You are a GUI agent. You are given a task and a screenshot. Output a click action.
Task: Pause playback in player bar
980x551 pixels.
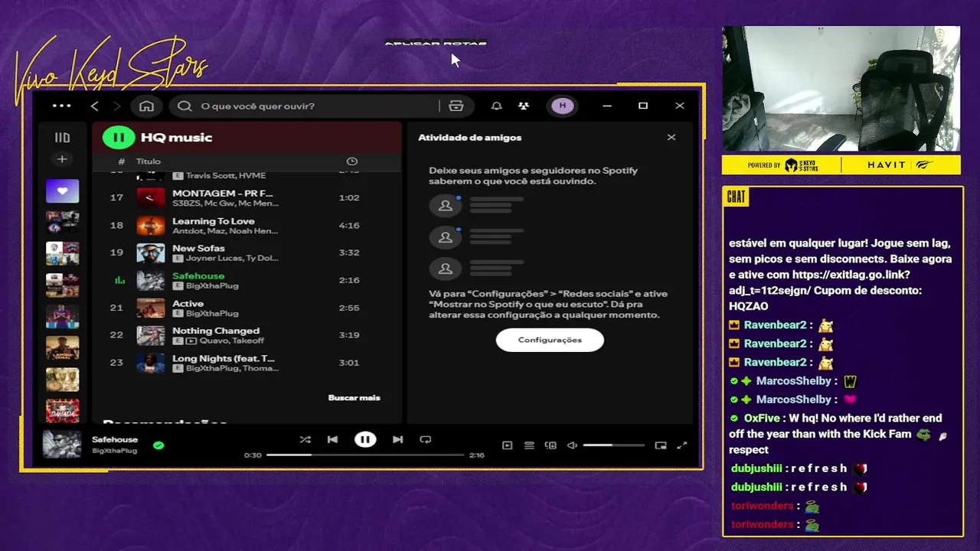(x=365, y=439)
